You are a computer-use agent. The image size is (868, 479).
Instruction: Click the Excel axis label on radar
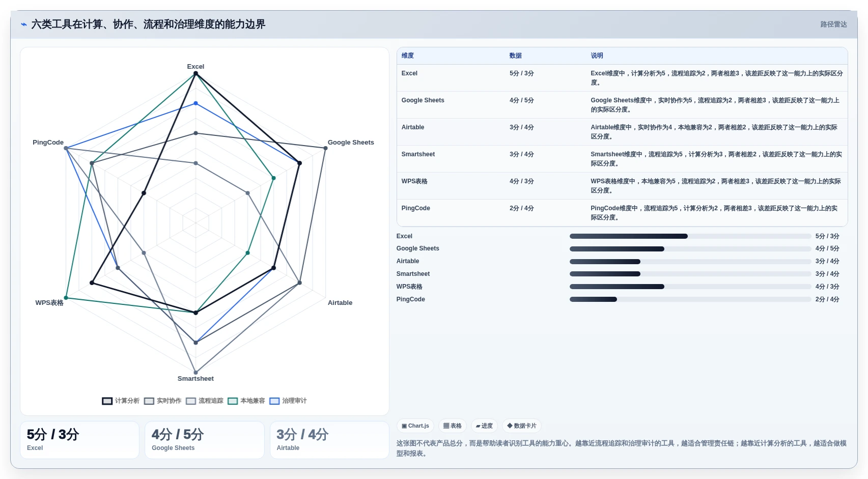click(x=195, y=67)
